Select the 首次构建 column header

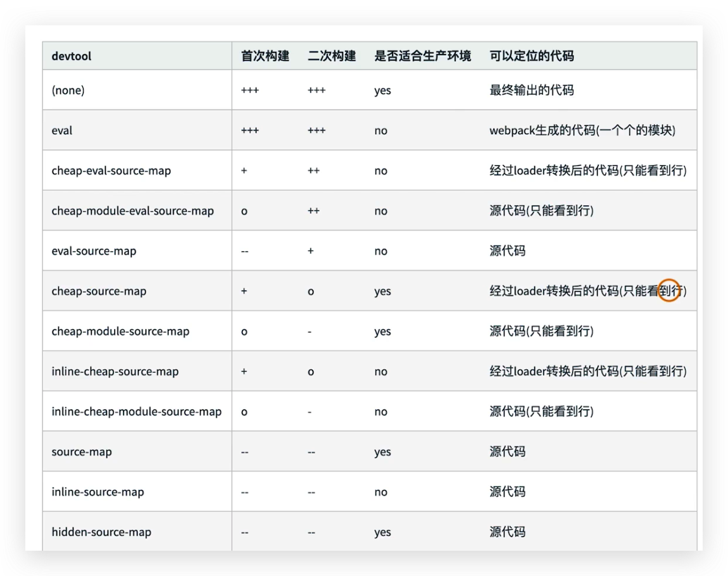[x=265, y=56]
